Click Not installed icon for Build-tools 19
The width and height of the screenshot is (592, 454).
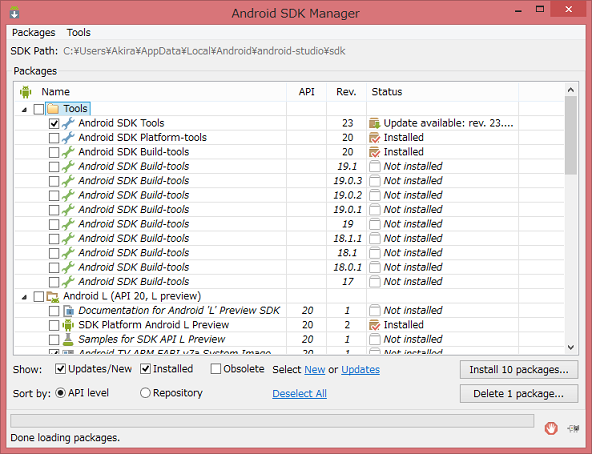pyautogui.click(x=375, y=224)
